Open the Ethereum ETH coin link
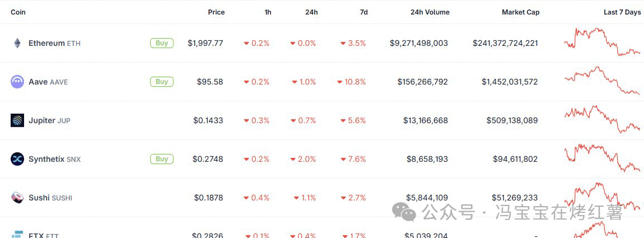644x238 pixels. 54,43
